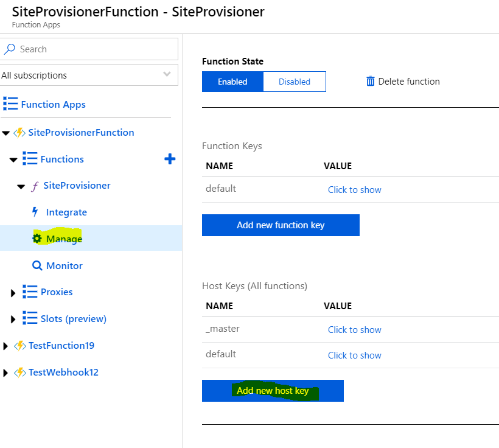Click the _master host key name
The image size is (499, 448).
[223, 329]
